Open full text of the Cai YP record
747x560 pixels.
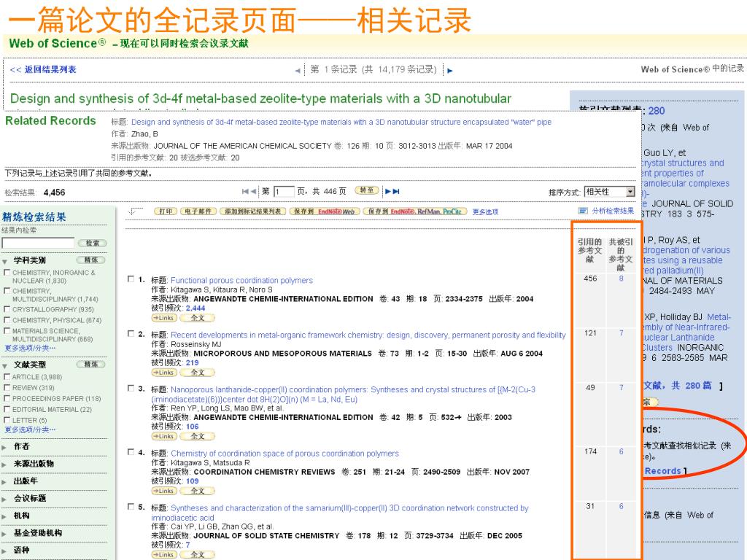197,555
